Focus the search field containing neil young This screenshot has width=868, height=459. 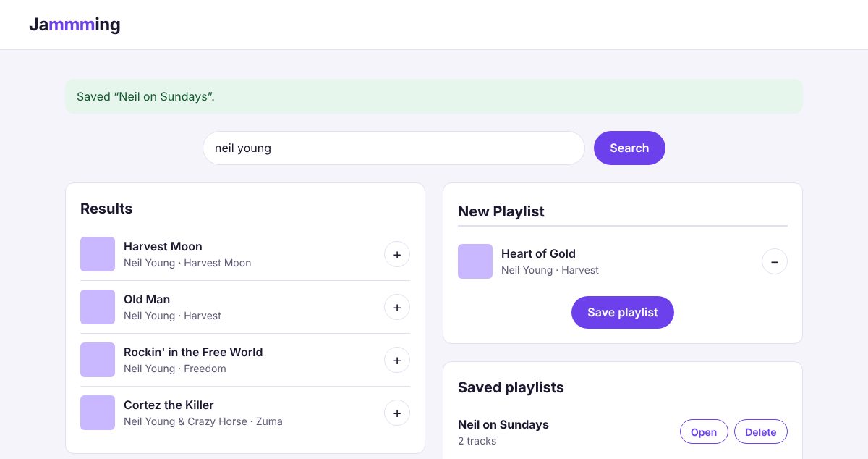point(393,148)
